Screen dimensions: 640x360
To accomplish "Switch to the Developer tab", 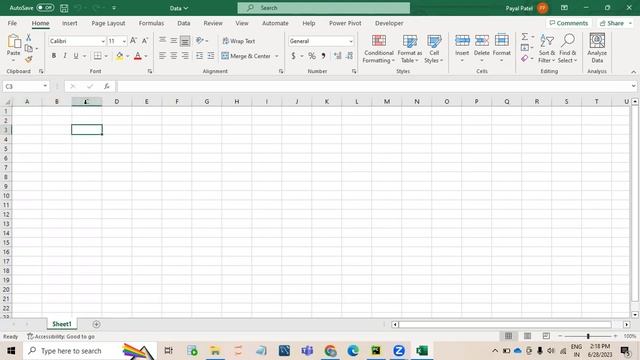I will click(x=389, y=23).
